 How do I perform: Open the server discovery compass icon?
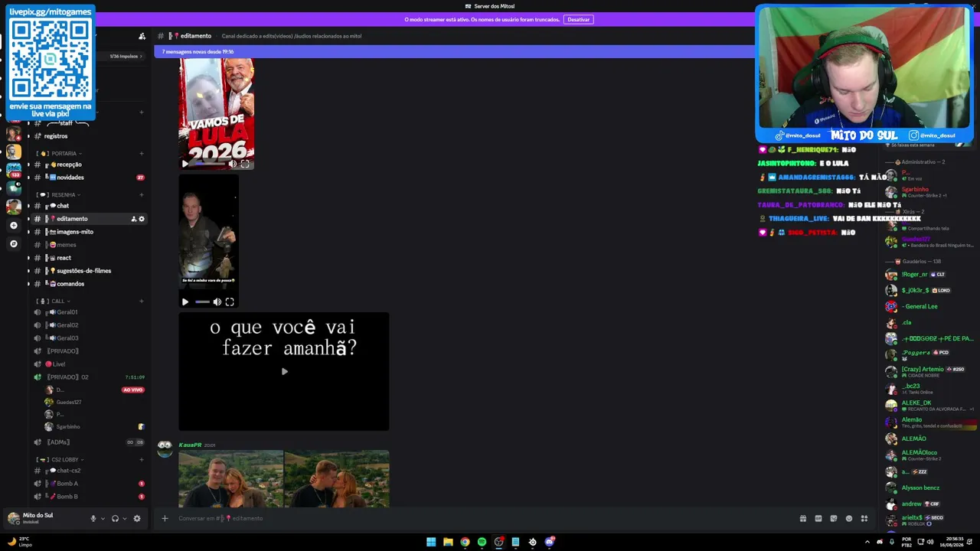coord(13,243)
